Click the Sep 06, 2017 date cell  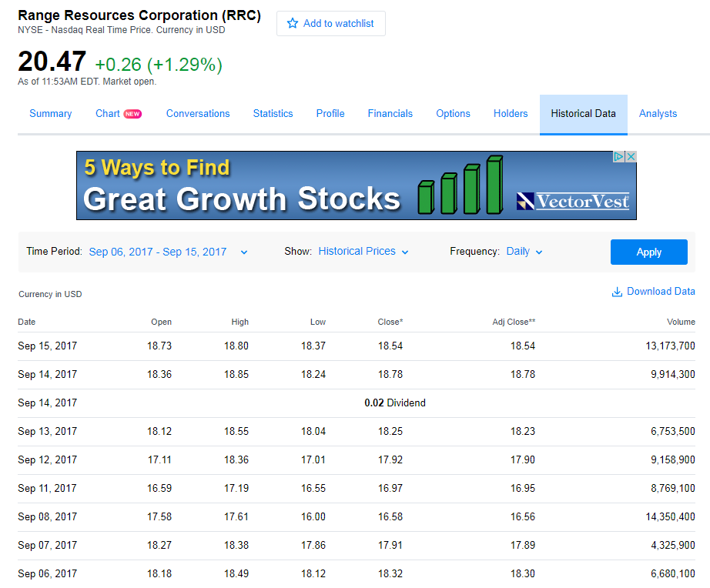48,574
